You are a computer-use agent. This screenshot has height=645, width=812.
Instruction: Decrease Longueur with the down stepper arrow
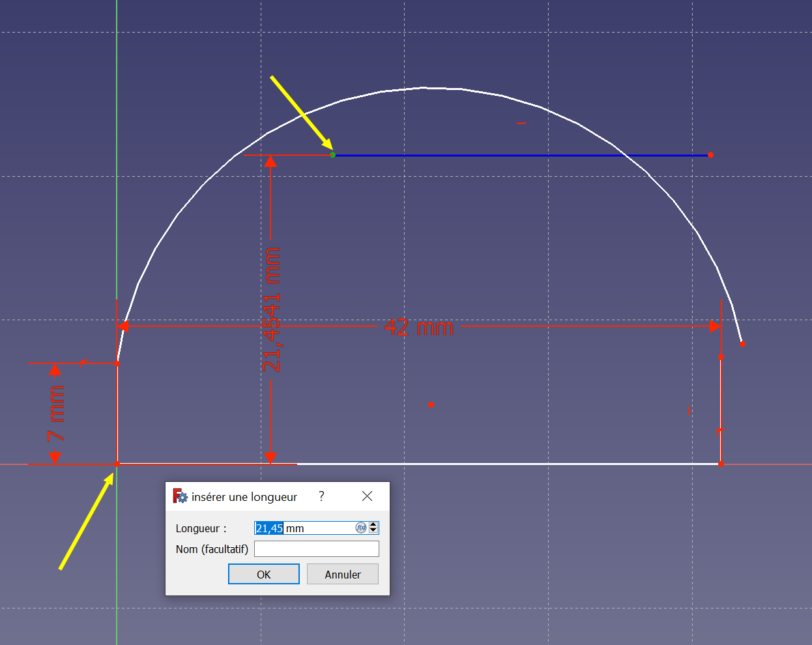(x=373, y=531)
